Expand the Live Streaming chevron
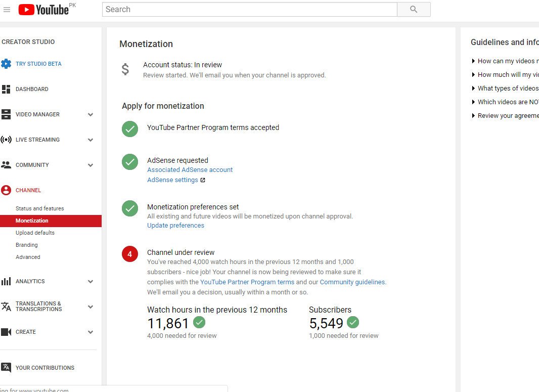The width and height of the screenshot is (539, 392). 91,140
